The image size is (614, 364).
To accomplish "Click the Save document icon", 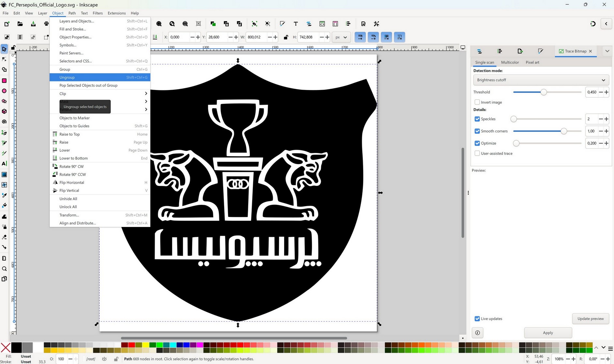I will pyautogui.click(x=33, y=24).
